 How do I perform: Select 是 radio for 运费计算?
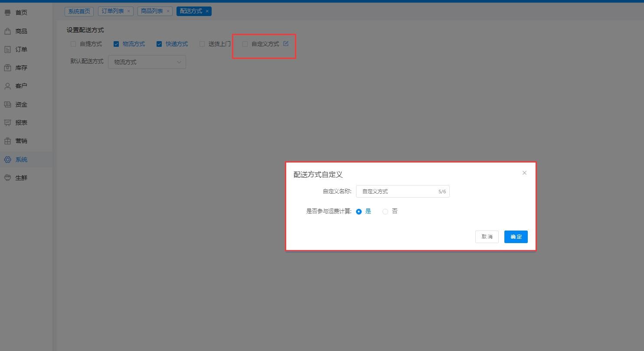[359, 212]
